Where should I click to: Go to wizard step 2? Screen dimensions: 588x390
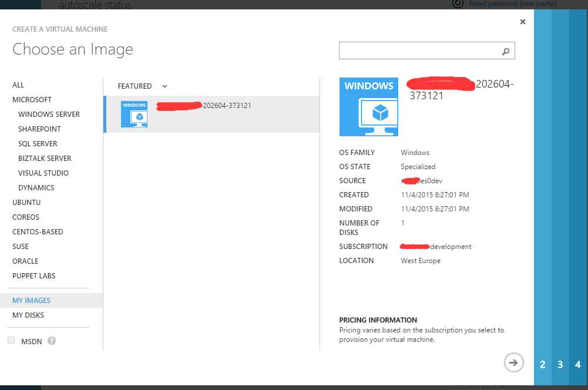click(542, 365)
